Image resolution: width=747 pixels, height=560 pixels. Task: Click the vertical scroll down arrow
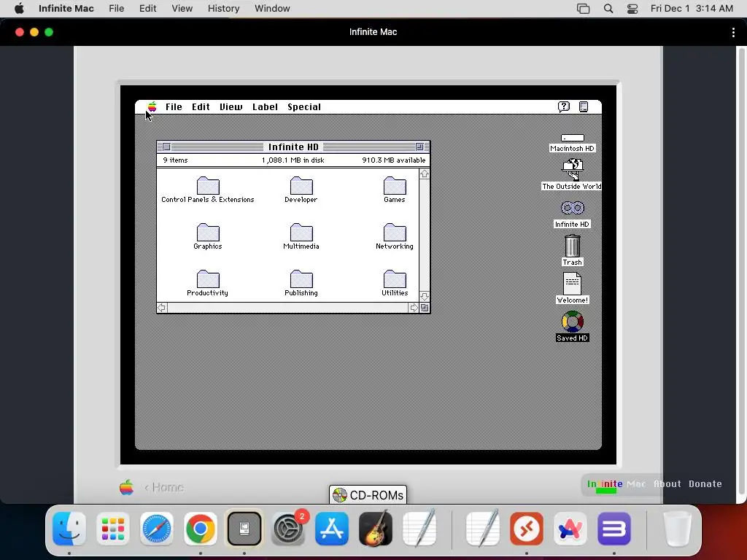click(425, 296)
